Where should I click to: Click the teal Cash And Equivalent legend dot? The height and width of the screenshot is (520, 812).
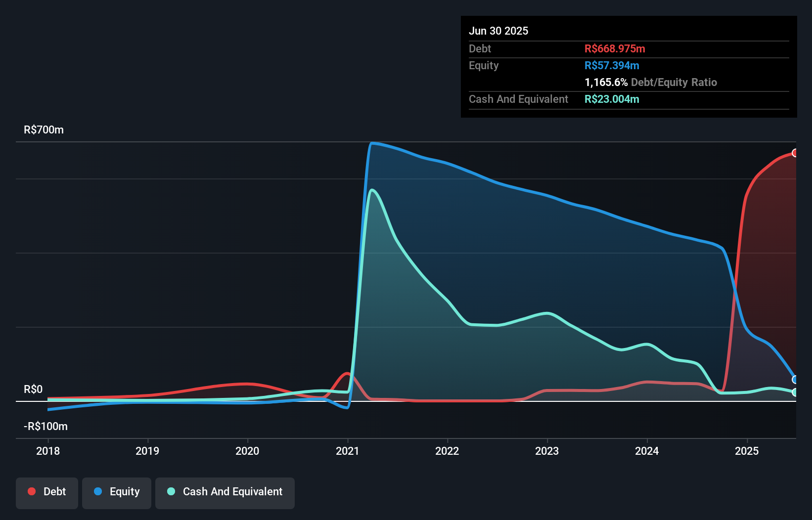tap(171, 491)
